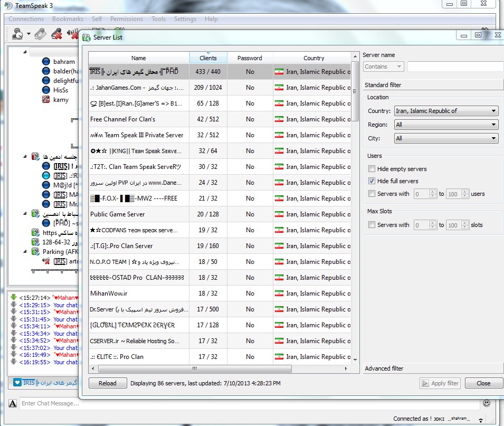Increase minimum users stepper value

tap(433, 192)
